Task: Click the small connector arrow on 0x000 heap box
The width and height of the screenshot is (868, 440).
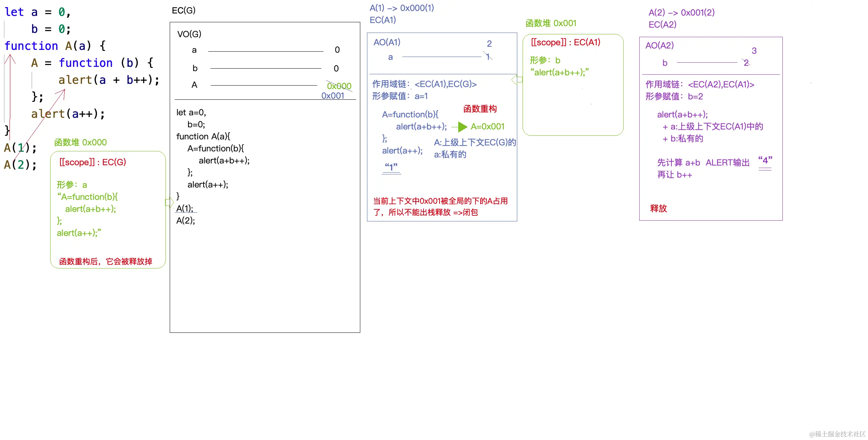Action: (x=169, y=202)
